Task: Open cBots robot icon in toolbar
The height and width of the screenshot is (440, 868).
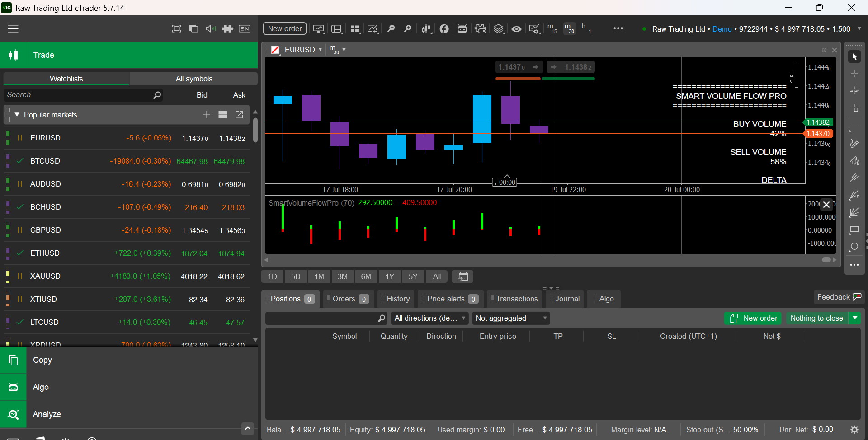Action: (462, 29)
